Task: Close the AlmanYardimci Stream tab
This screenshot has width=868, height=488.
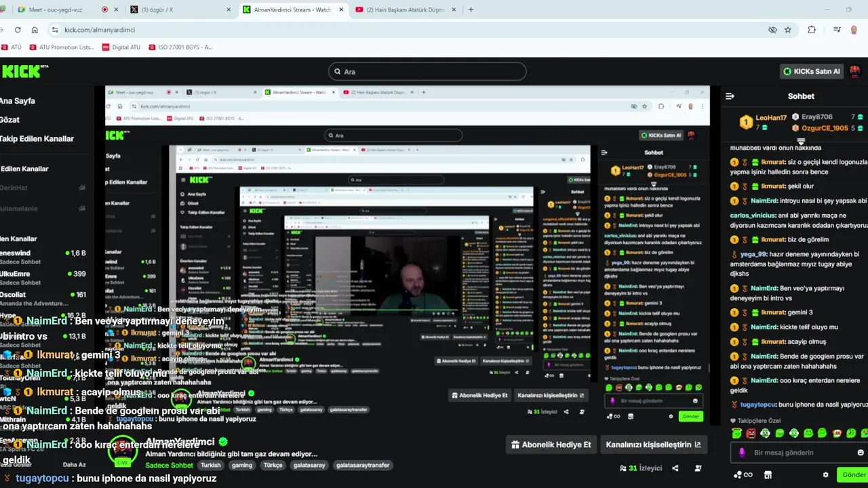Action: click(x=342, y=9)
